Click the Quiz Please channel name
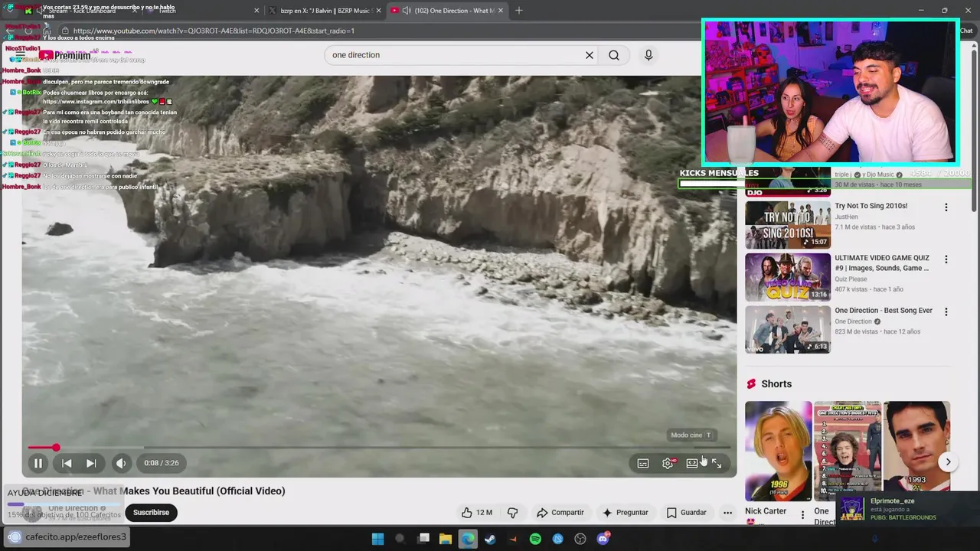The width and height of the screenshot is (980, 551). (x=851, y=279)
